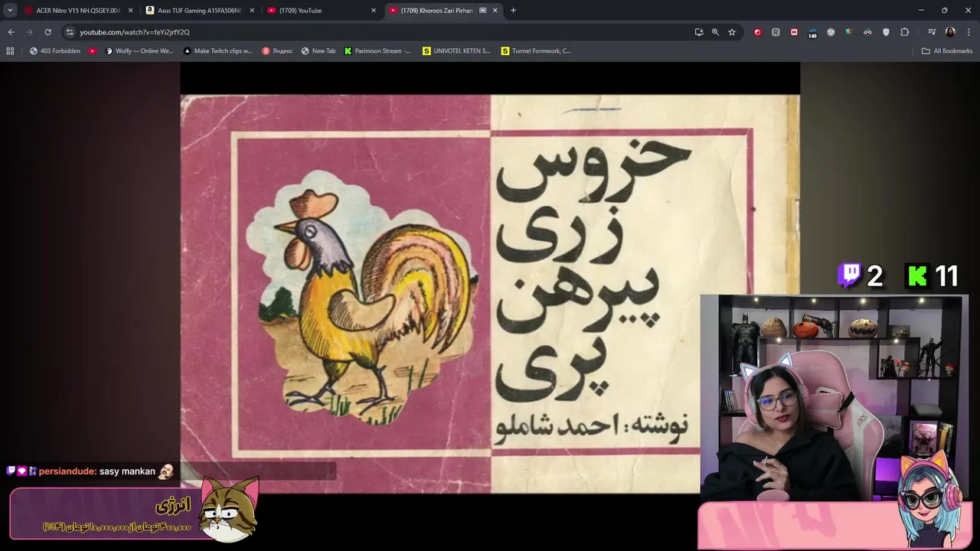The width and height of the screenshot is (980, 551).
Task: Go back to previous page
Action: [11, 32]
